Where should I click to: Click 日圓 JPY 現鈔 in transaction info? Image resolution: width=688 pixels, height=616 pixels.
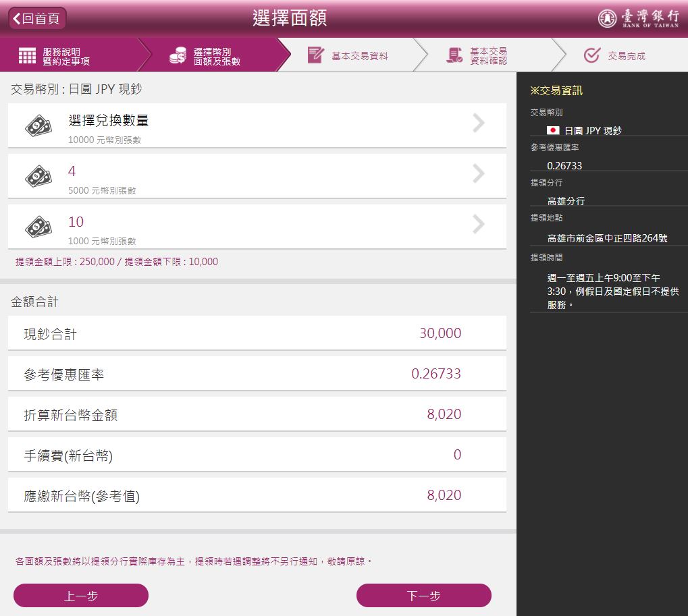593,131
